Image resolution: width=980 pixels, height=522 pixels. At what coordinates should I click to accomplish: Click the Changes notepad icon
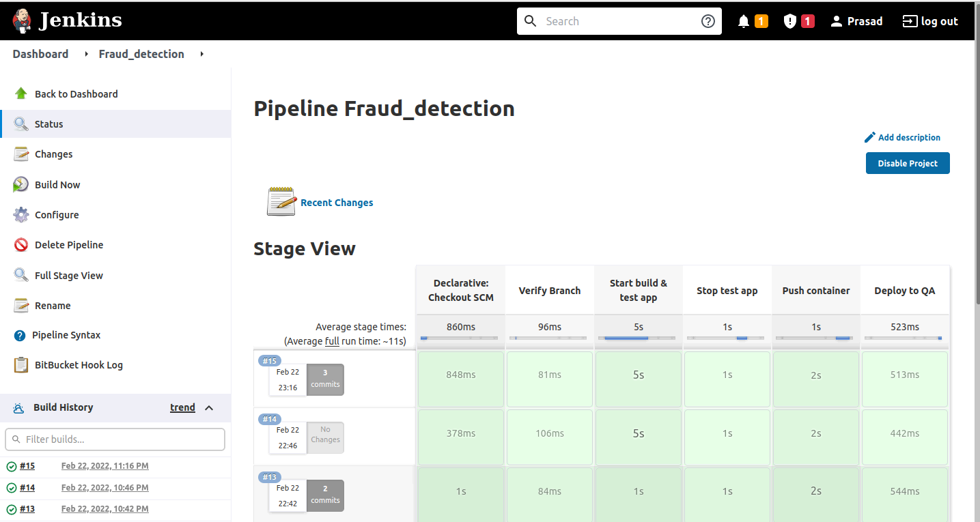point(21,154)
